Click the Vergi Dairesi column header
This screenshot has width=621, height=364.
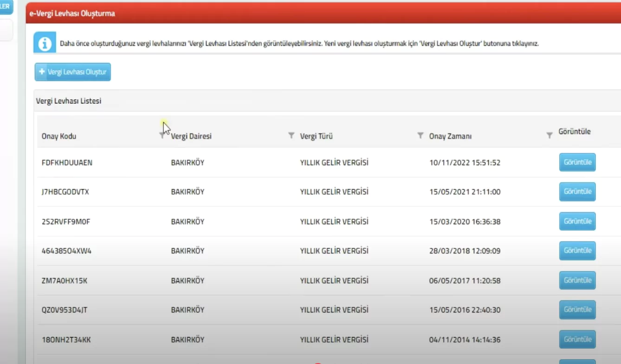tap(191, 136)
